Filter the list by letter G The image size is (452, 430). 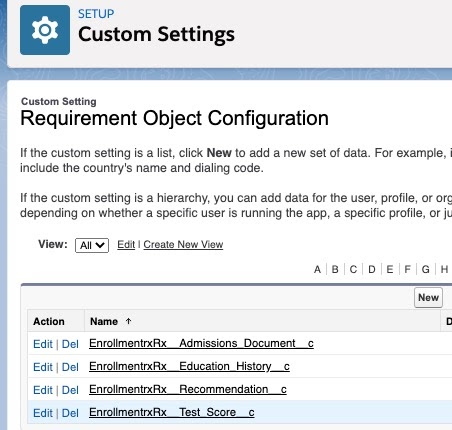[426, 269]
